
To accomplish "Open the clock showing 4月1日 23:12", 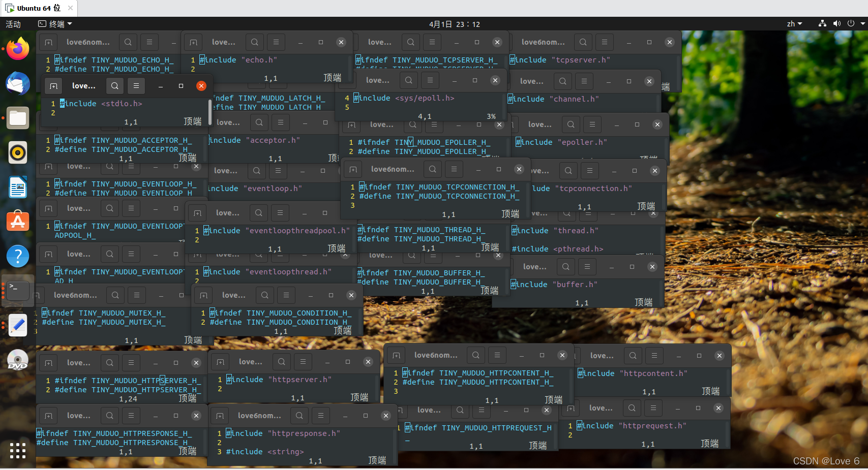I will (454, 24).
